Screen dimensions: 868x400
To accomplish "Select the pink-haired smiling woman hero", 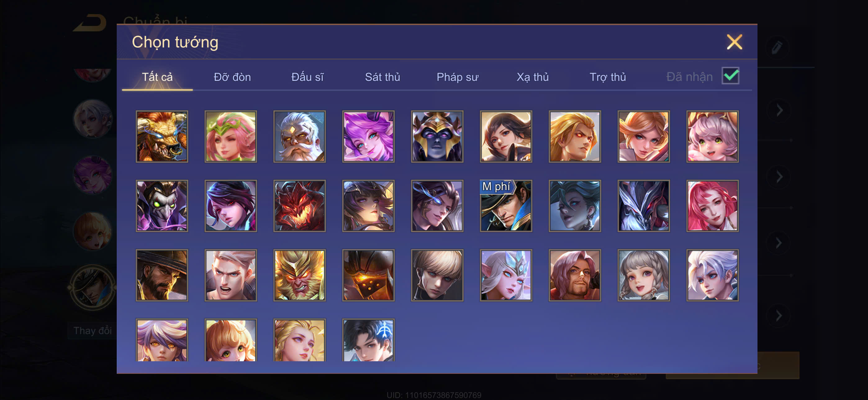I will [712, 206].
